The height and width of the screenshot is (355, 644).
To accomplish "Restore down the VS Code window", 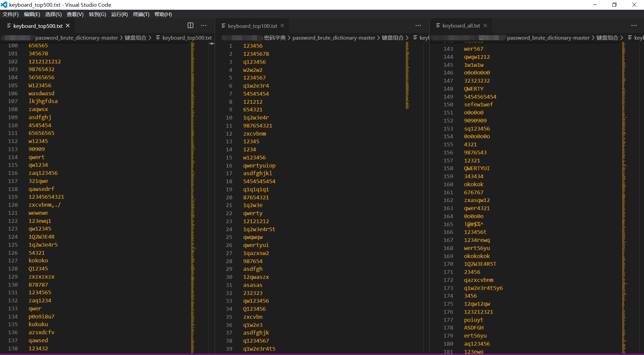I will (614, 5).
